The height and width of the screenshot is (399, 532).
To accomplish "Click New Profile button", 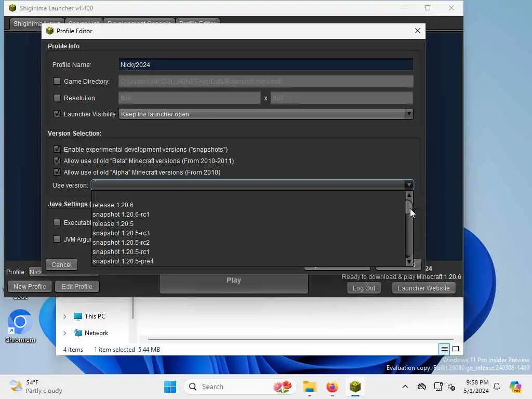I will click(x=30, y=286).
